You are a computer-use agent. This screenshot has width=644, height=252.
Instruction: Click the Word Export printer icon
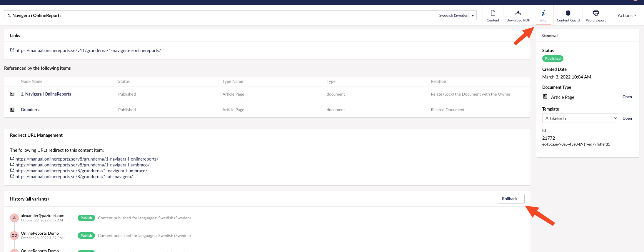tap(595, 13)
